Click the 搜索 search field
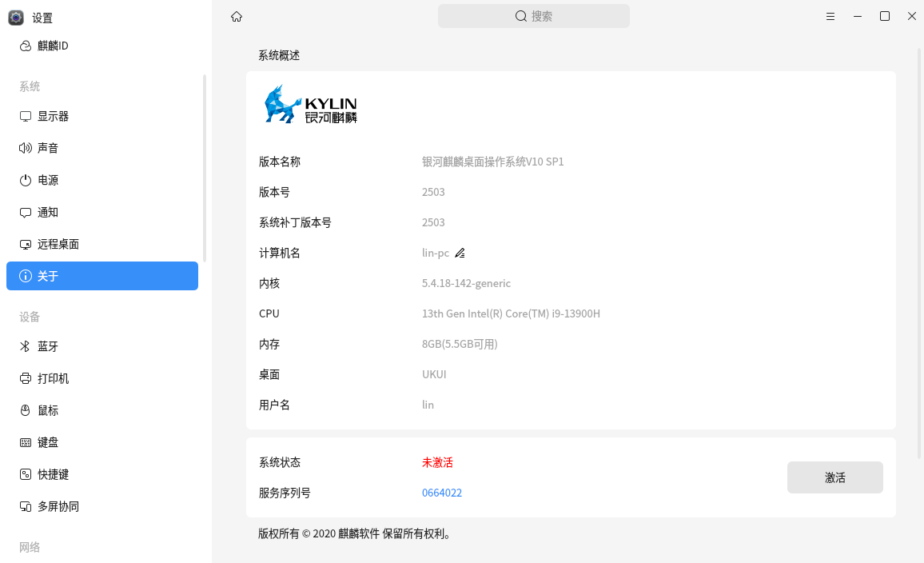 (x=534, y=16)
